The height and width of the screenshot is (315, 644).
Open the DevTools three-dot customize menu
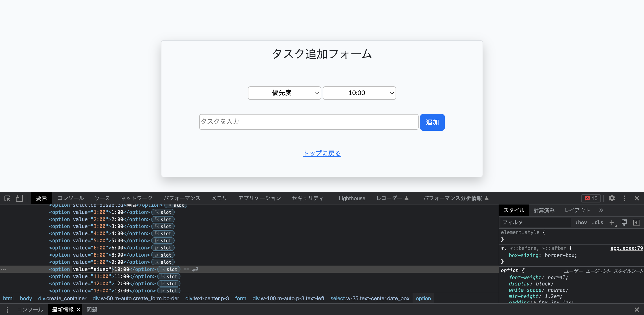pos(624,198)
